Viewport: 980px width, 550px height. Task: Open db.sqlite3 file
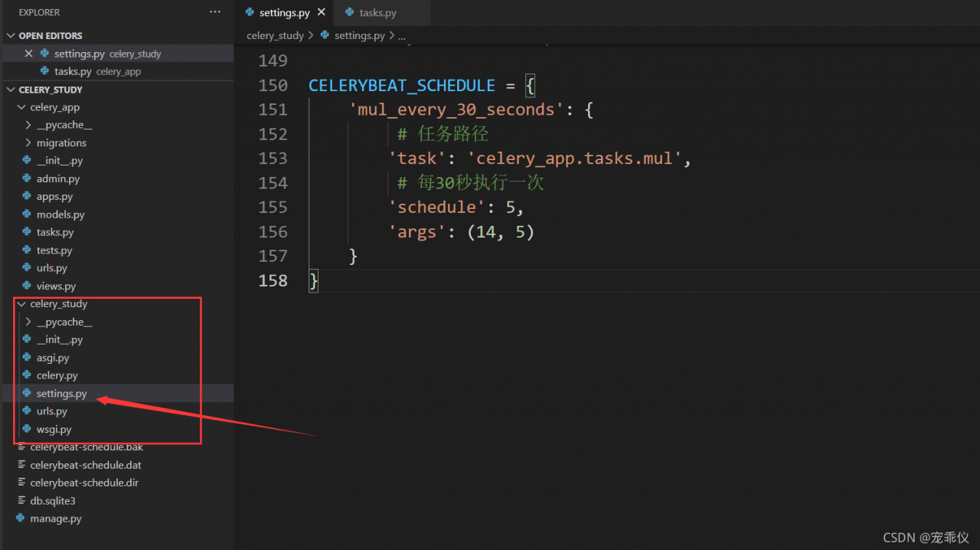point(116,500)
